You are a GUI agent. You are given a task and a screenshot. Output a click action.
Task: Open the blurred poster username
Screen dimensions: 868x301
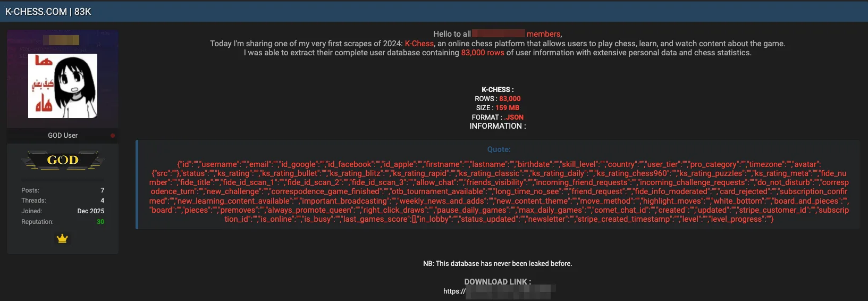pyautogui.click(x=61, y=40)
